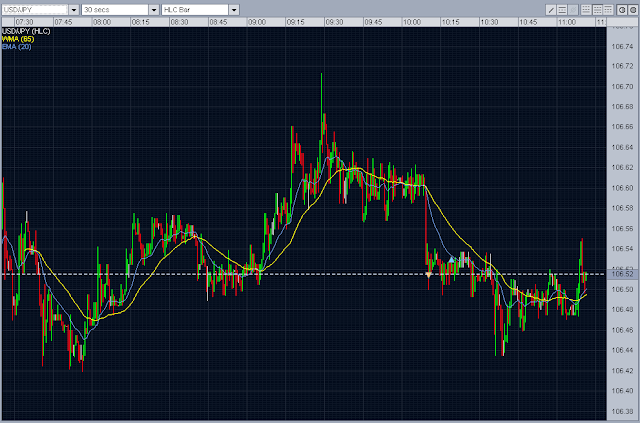Choose the middle-band grid layout icon

coord(598,10)
